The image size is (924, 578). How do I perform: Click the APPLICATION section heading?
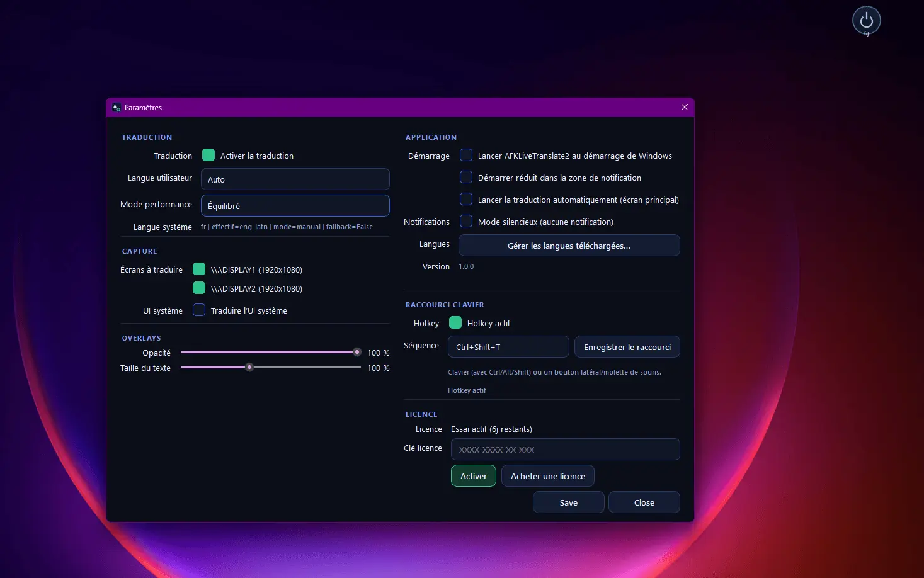(x=431, y=137)
